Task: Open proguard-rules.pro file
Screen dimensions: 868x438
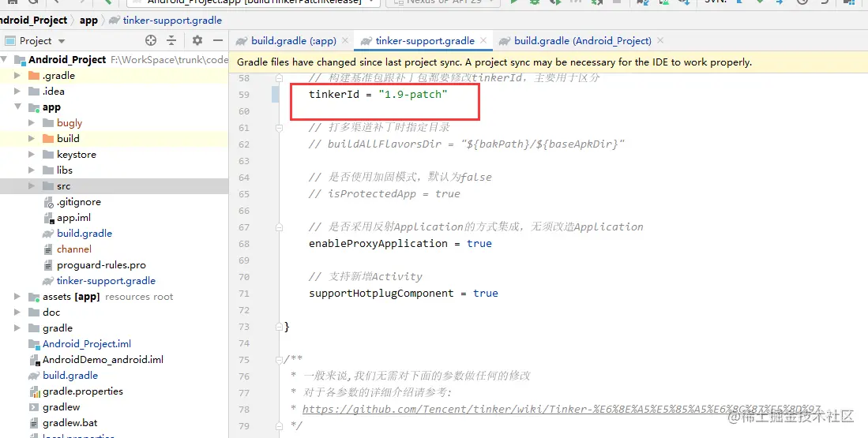Action: 101,265
